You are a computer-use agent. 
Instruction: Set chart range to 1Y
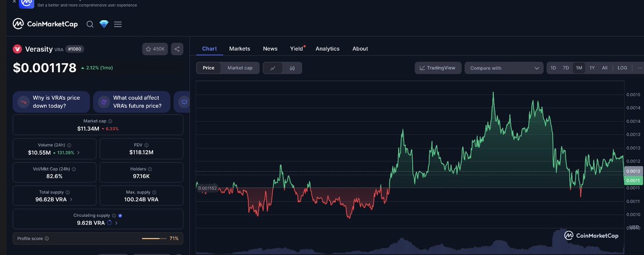pyautogui.click(x=592, y=68)
